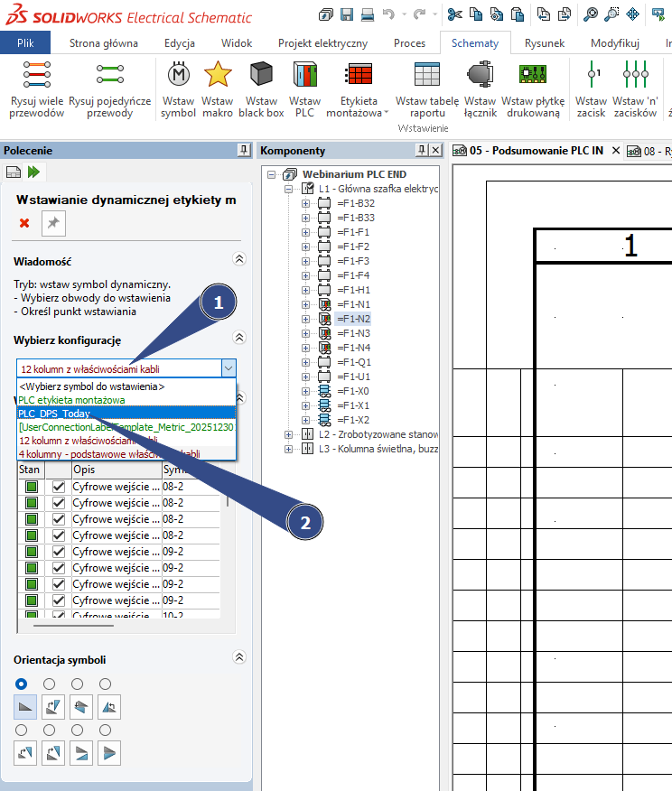Viewport: 672px width, 791px height.
Task: Click Wstaw makro star icon
Action: click(x=218, y=75)
